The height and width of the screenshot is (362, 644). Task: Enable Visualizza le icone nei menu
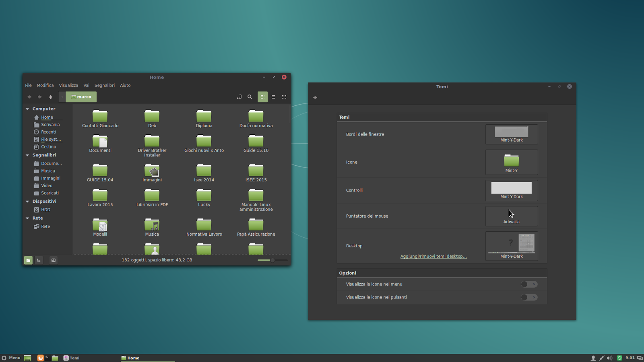pos(529,284)
